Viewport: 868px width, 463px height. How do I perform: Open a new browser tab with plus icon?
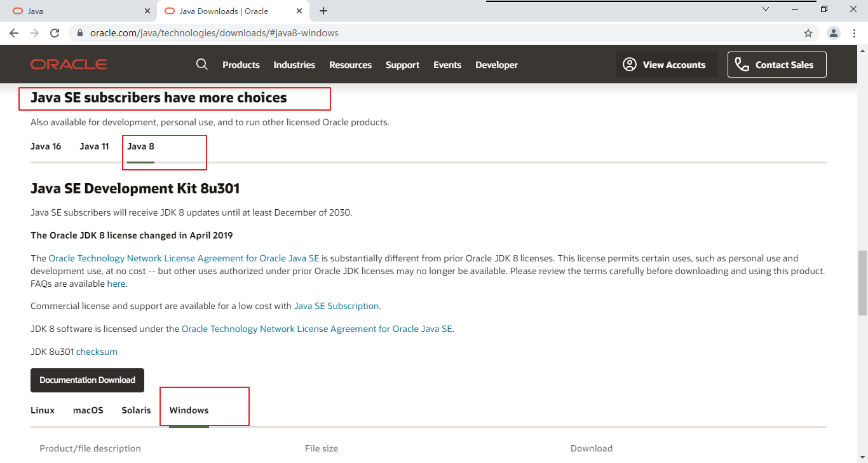(x=323, y=11)
